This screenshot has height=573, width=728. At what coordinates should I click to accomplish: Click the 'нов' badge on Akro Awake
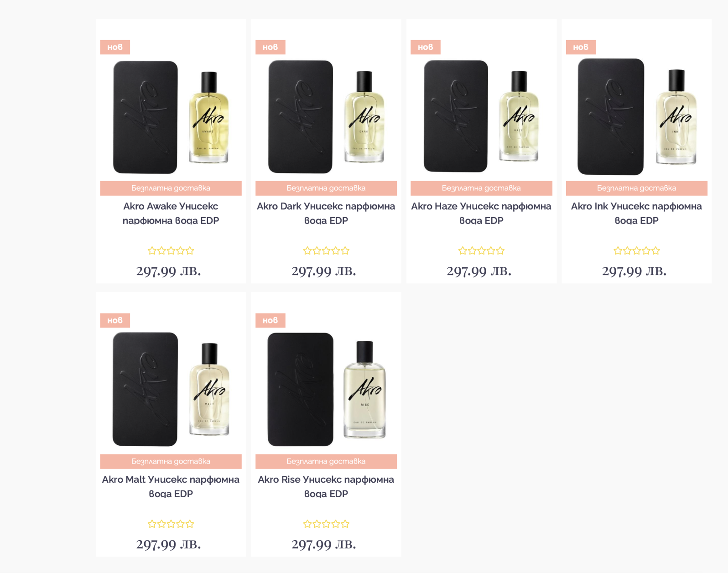[115, 47]
